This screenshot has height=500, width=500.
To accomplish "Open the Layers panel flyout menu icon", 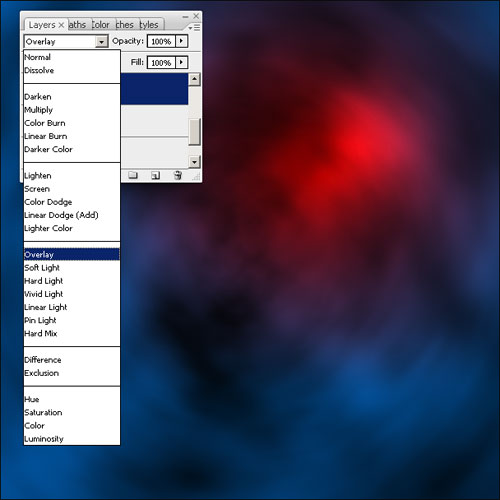I will coord(195,28).
